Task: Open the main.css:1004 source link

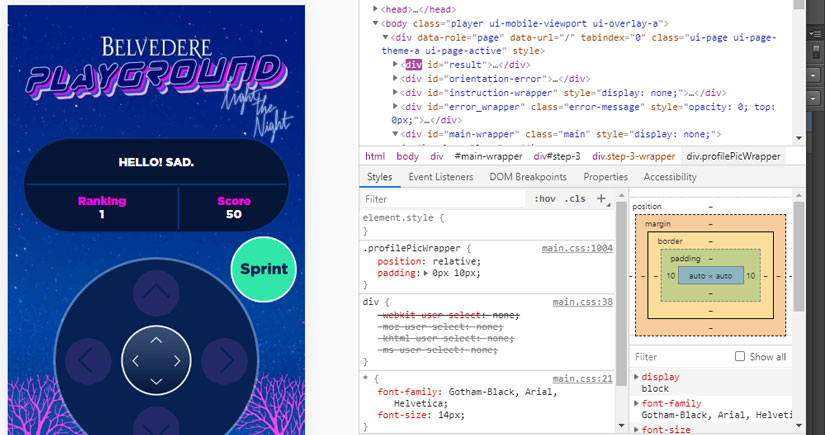Action: pos(577,248)
